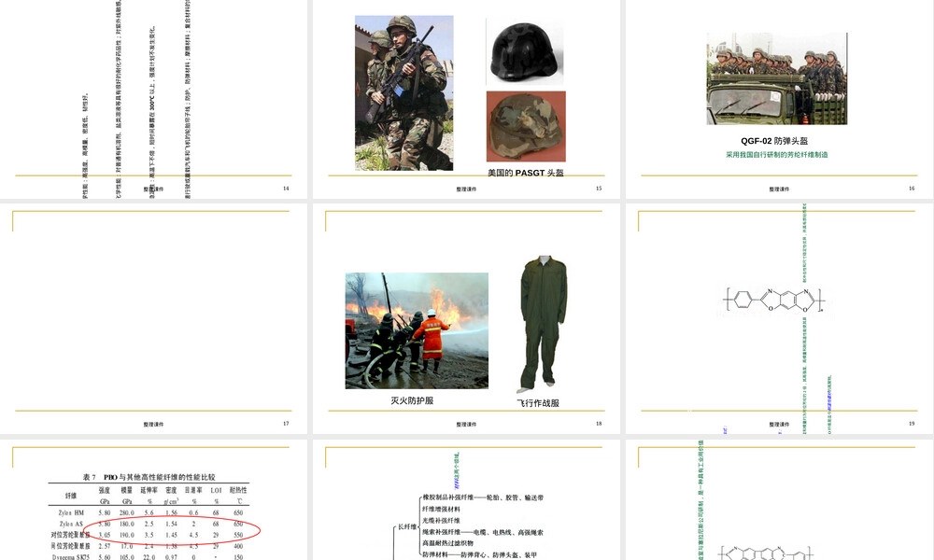This screenshot has width=934, height=560.
Task: Select the camouflage helmet photo
Action: (x=526, y=126)
